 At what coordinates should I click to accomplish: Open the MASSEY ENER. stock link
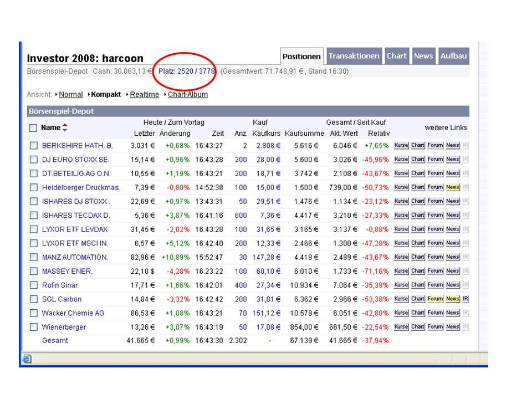tap(67, 271)
